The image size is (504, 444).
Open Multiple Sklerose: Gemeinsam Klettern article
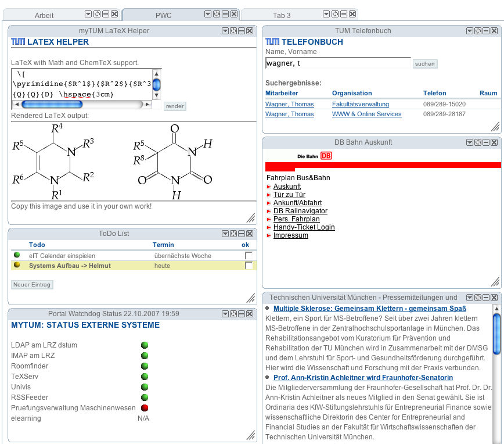pyautogui.click(x=370, y=308)
